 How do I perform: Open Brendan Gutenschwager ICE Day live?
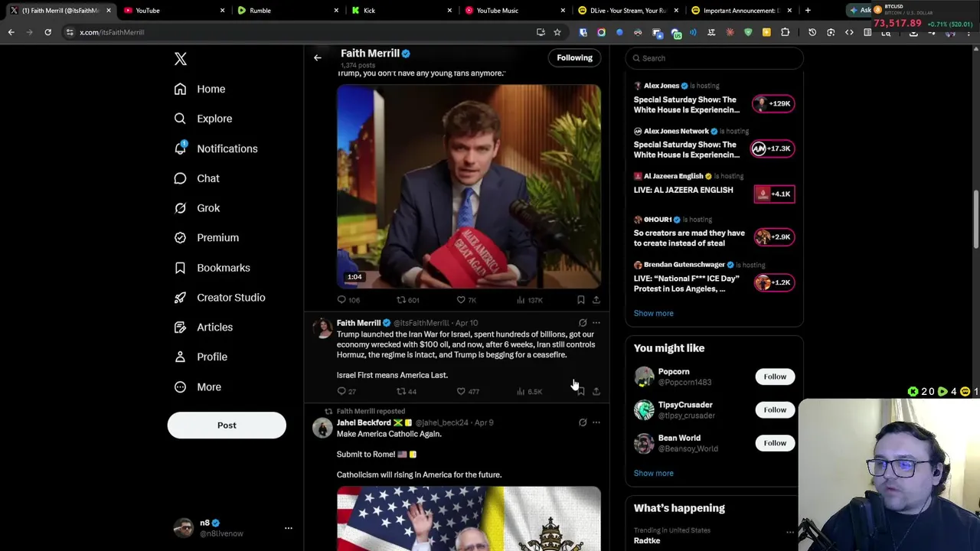click(687, 284)
